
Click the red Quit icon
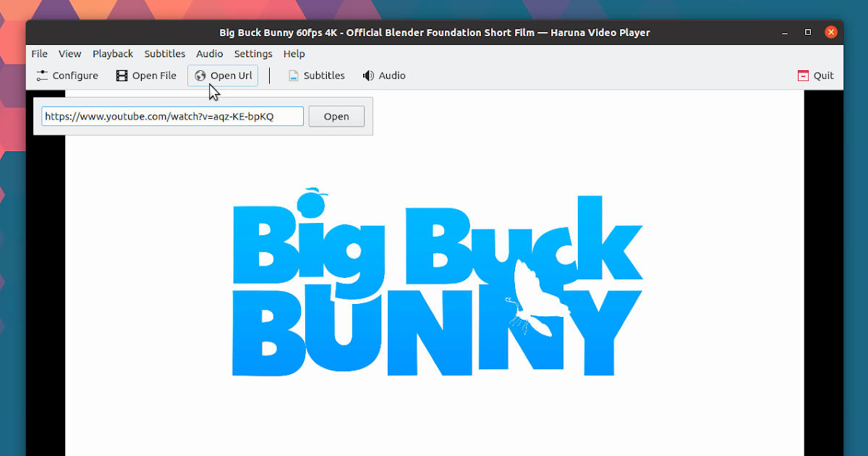click(x=801, y=75)
